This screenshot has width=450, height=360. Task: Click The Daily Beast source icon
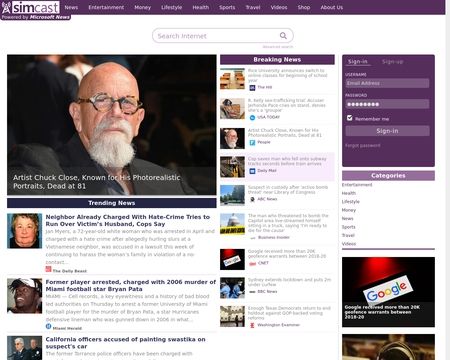tap(48, 269)
